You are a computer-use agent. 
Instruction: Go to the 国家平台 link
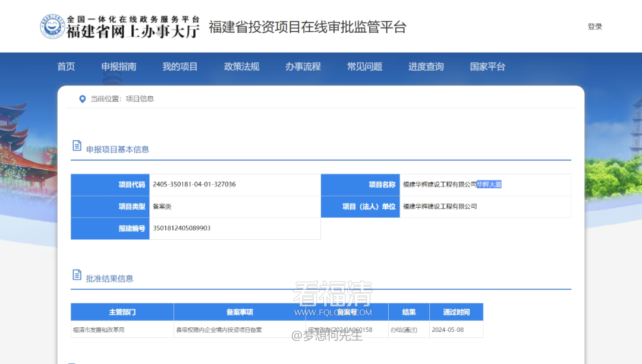(x=487, y=67)
